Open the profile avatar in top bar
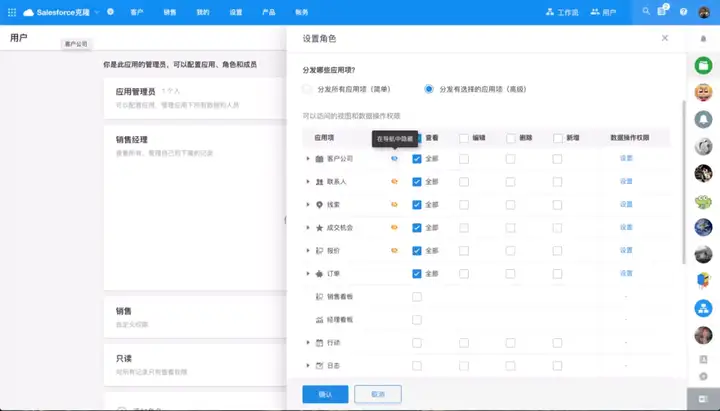 pyautogui.click(x=703, y=12)
